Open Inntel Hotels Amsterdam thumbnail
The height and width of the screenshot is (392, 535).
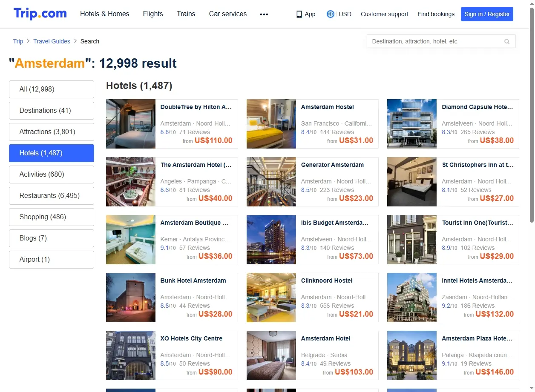click(x=412, y=298)
